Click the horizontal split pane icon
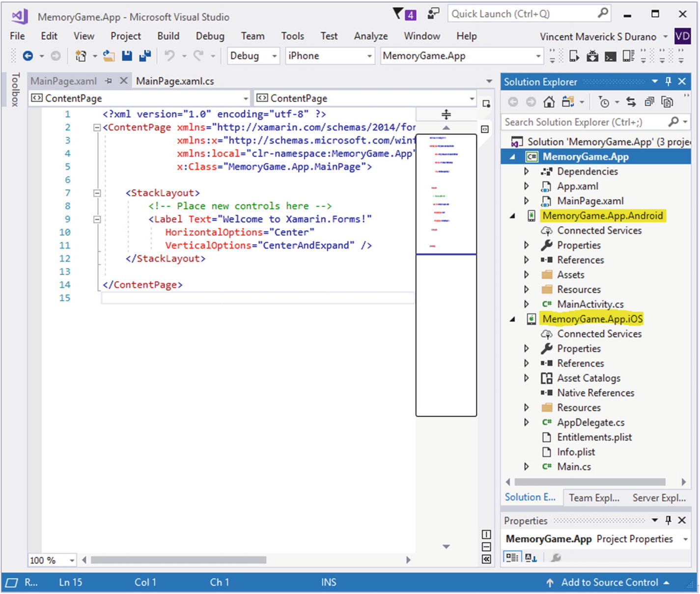 (x=486, y=547)
